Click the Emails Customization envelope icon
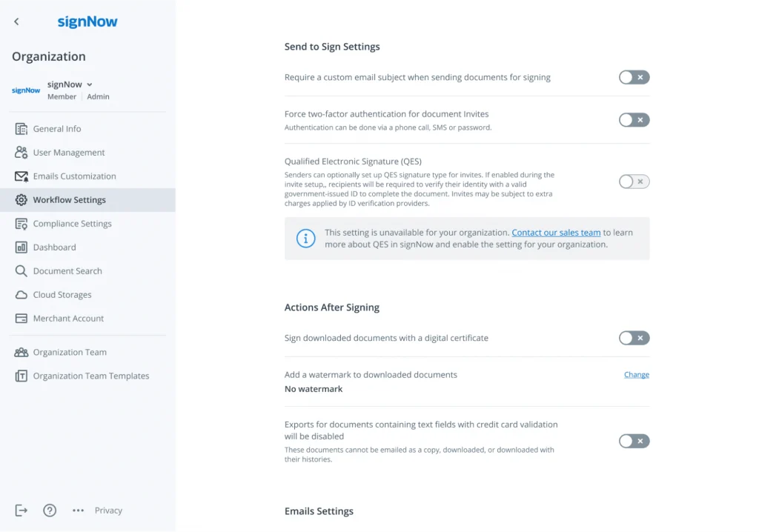 pyautogui.click(x=21, y=176)
